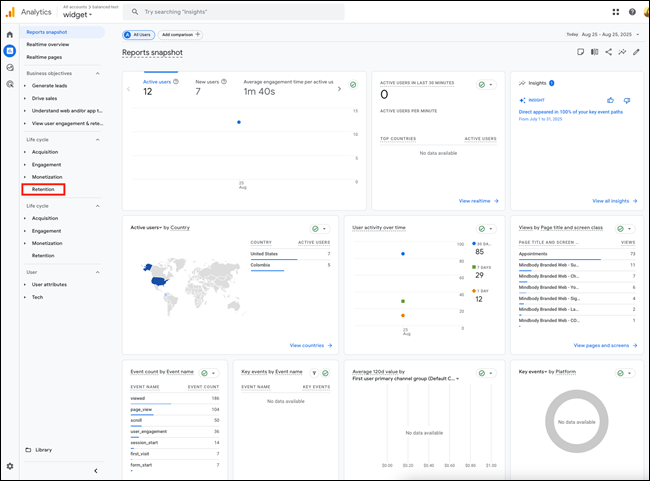Click the Share this report icon
Viewport: 650px width, 481px height.
point(608,52)
